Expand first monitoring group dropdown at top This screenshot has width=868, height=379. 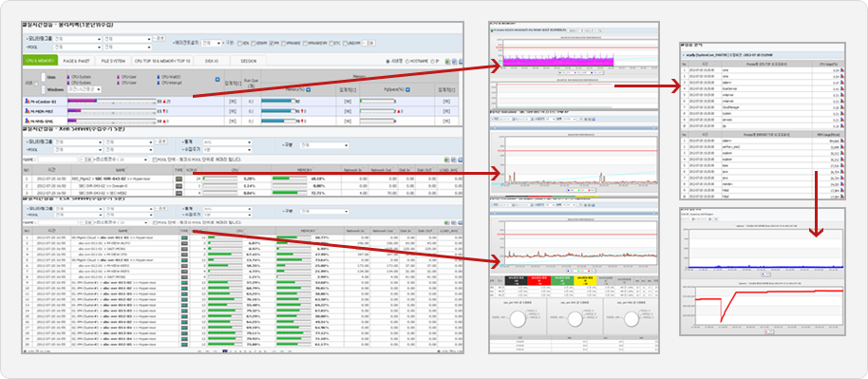(78, 39)
